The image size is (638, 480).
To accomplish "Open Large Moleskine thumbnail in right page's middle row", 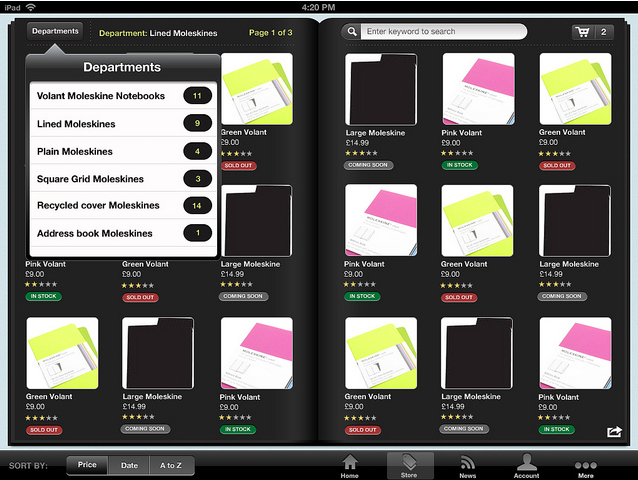I will (575, 220).
